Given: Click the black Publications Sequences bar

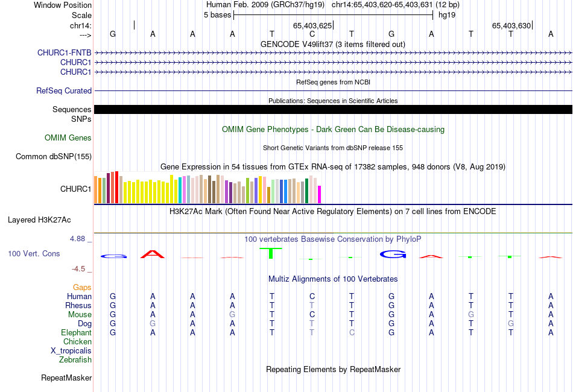Looking at the screenshot, I should pyautogui.click(x=333, y=109).
